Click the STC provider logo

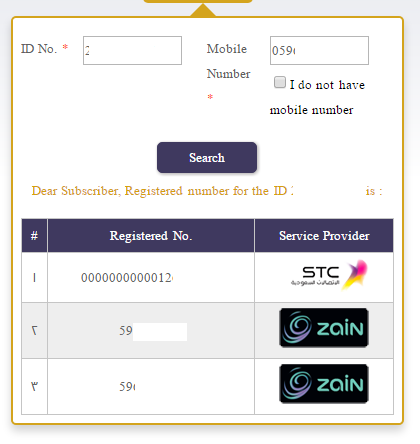[x=329, y=275]
